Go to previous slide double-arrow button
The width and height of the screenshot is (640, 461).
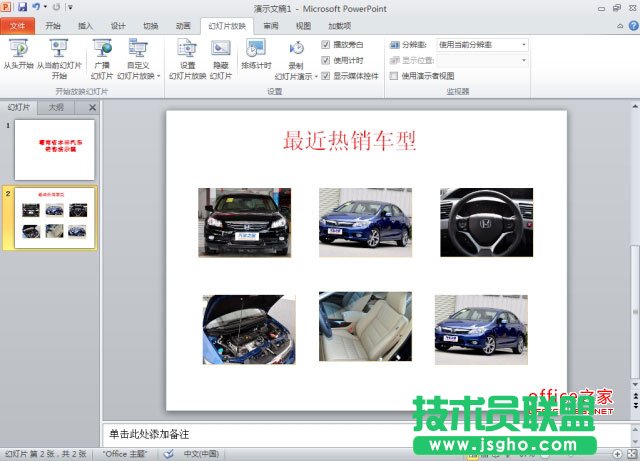(x=635, y=396)
